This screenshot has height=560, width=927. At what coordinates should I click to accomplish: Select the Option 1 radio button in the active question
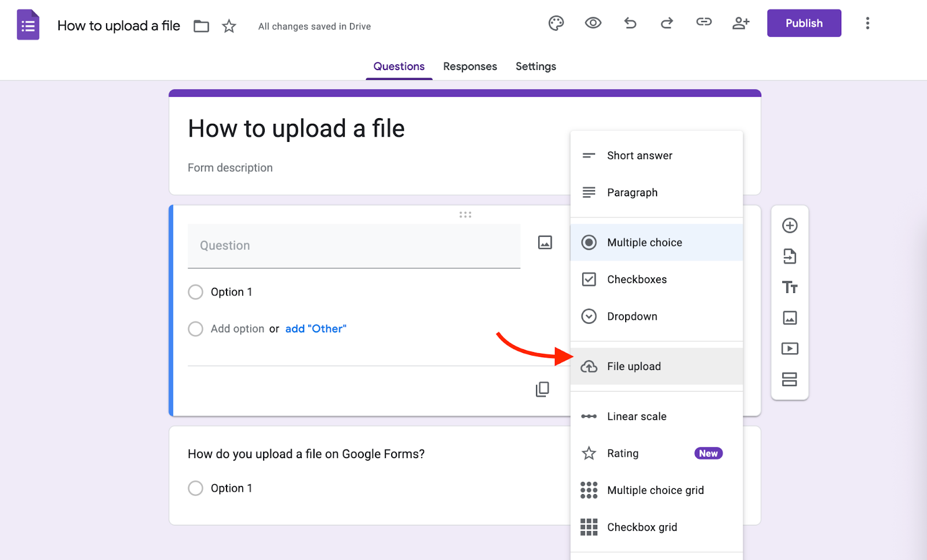click(x=196, y=292)
